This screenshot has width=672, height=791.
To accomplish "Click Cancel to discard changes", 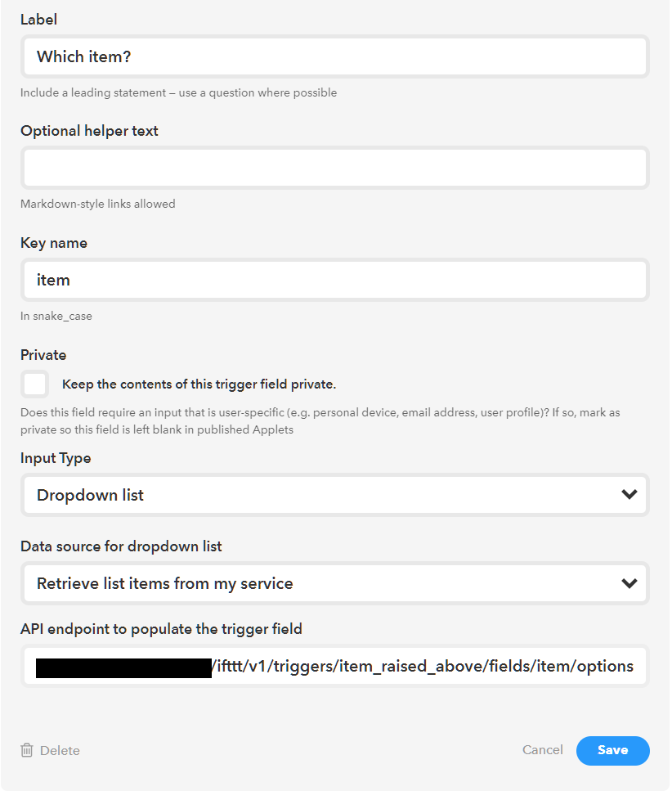I will click(x=543, y=750).
